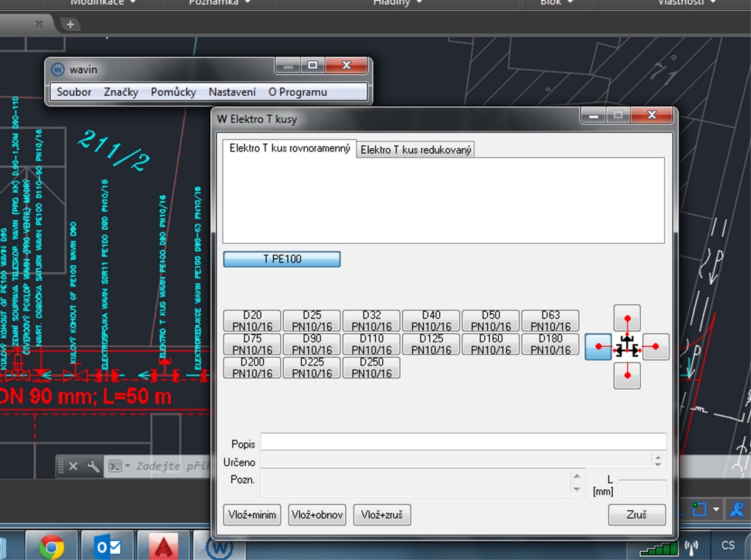The height and width of the screenshot is (560, 751).
Task: Select the left insertion point button
Action: [x=598, y=347]
